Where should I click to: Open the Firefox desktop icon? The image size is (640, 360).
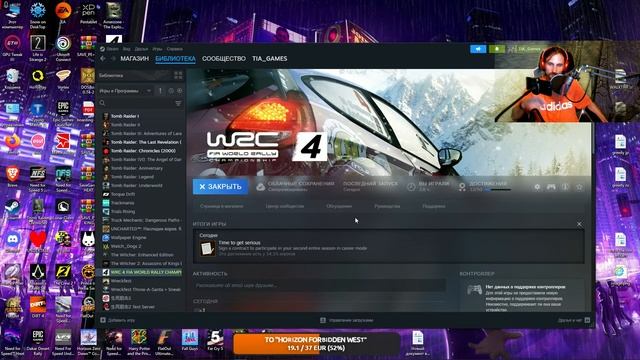click(12, 144)
